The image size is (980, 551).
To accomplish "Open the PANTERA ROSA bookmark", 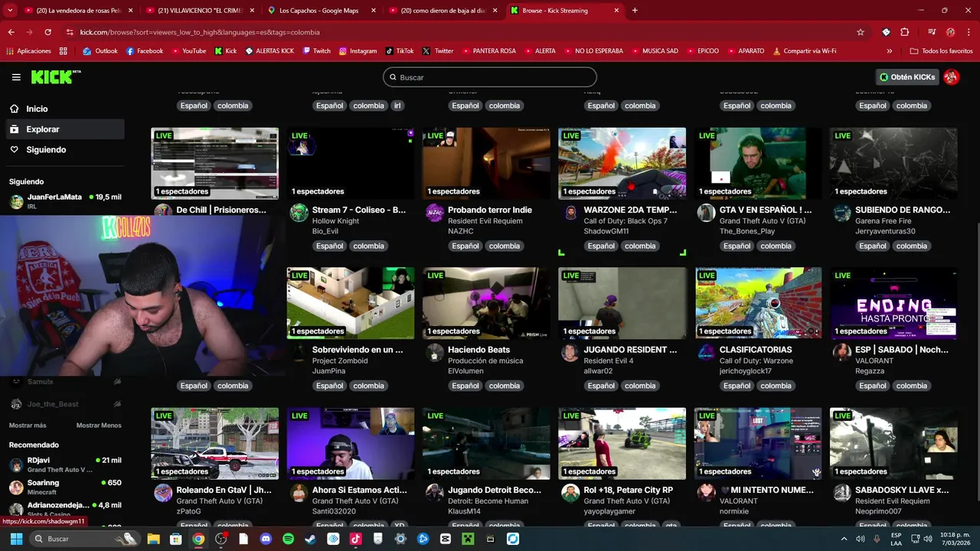I will click(488, 51).
